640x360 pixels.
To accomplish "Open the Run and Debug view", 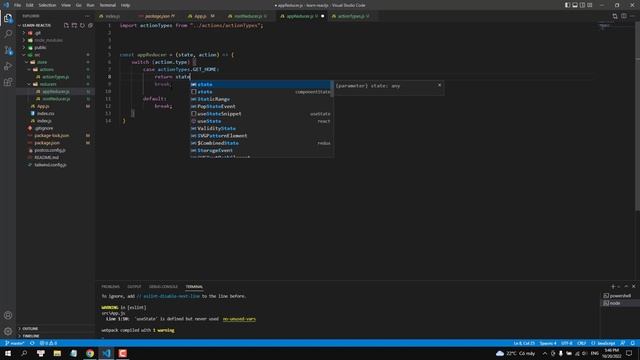I will (8, 66).
